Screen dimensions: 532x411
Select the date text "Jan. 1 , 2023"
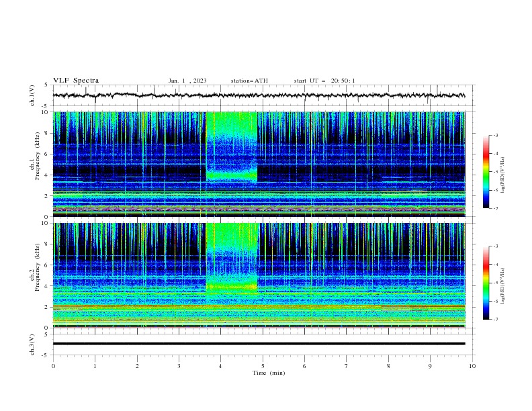pyautogui.click(x=187, y=81)
